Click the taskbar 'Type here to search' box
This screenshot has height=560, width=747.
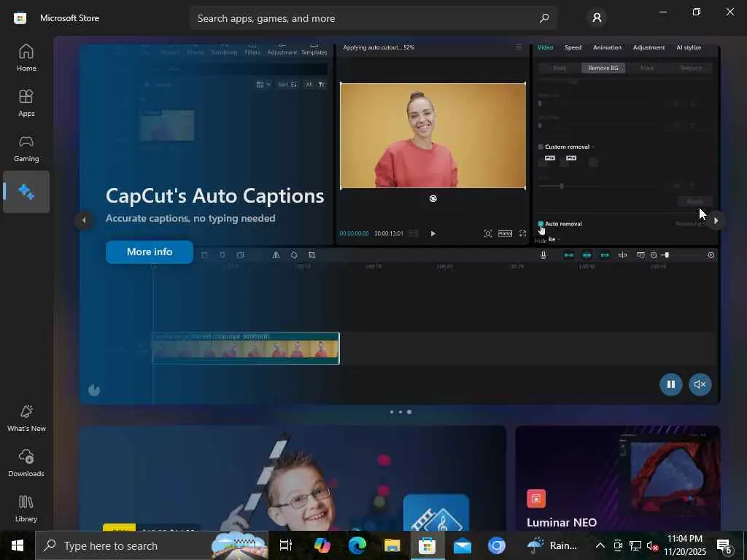(152, 545)
